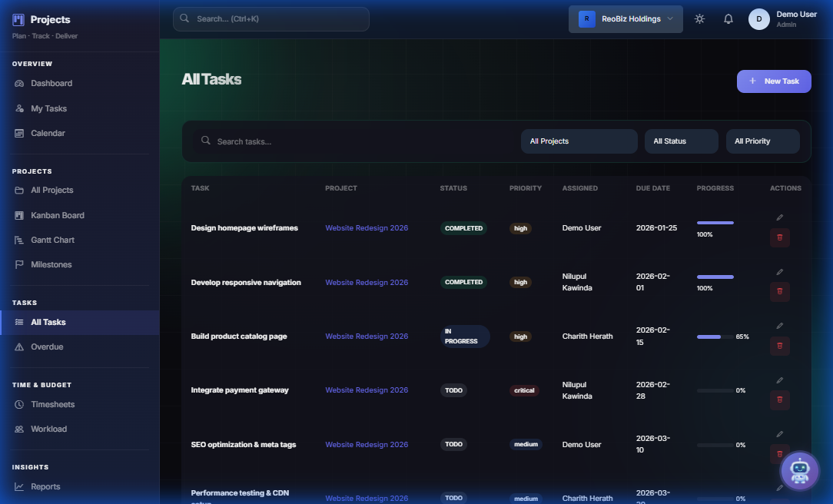Open the All Status filter dropdown
The height and width of the screenshot is (504, 833).
681,141
